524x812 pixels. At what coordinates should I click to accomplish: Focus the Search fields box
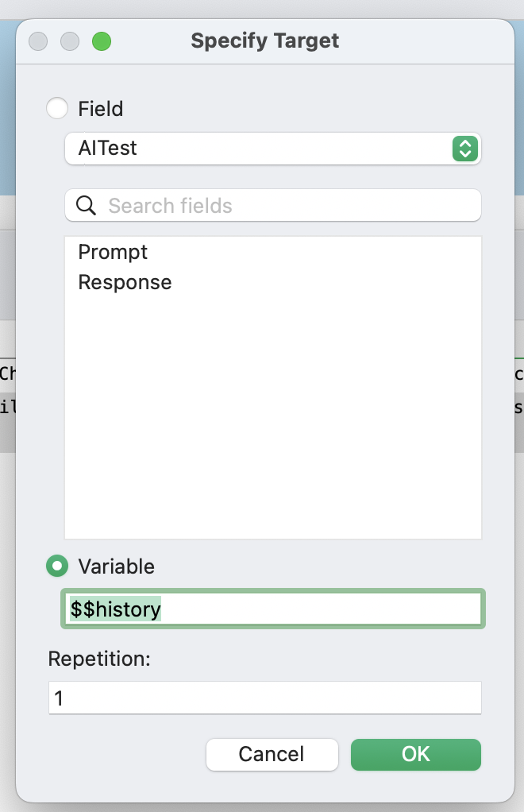(272, 205)
